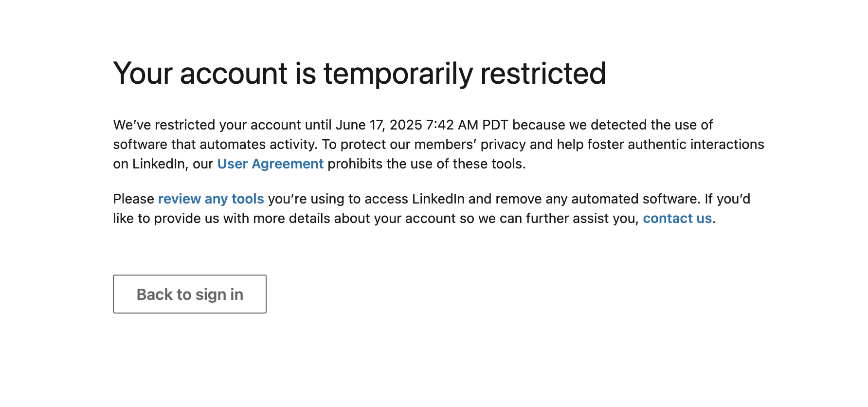868x407 pixels.
Task: Click LinkedIn in the second paragraph
Action: (x=438, y=199)
